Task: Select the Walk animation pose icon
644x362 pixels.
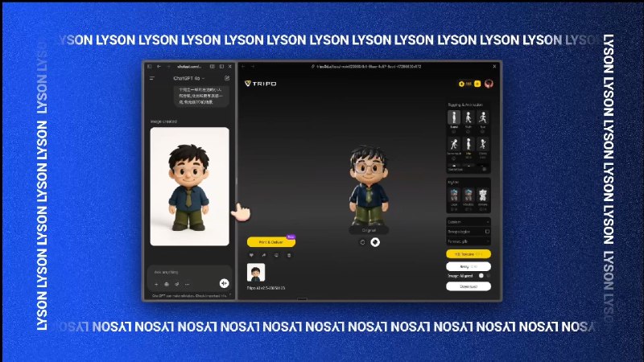Action: (x=469, y=117)
